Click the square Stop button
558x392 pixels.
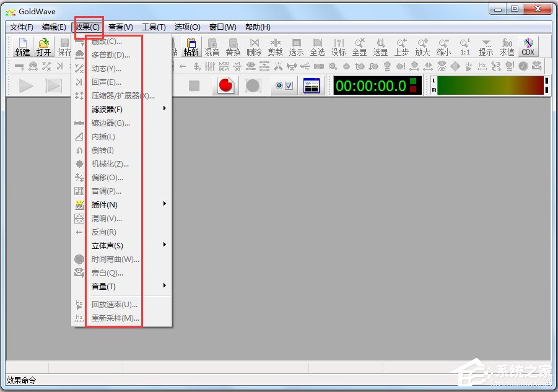pyautogui.click(x=194, y=85)
